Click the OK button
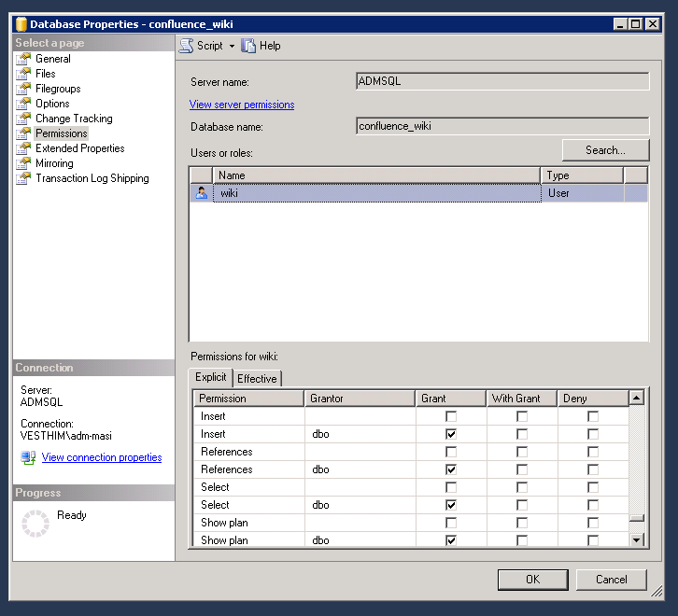 pyautogui.click(x=532, y=580)
